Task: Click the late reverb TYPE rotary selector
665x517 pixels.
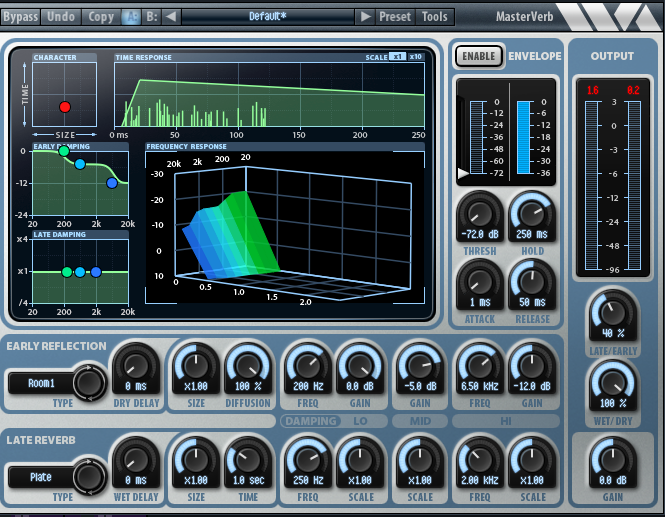Action: (x=89, y=477)
